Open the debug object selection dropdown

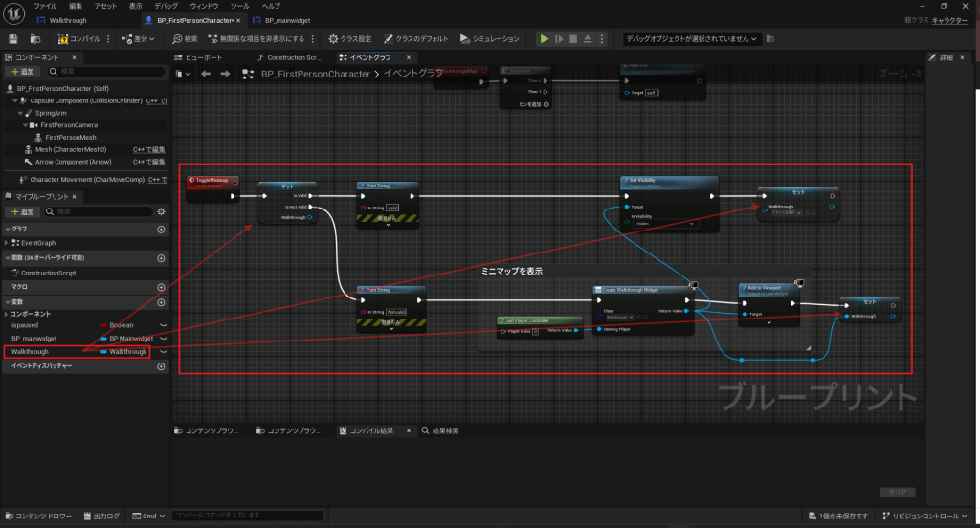[692, 39]
